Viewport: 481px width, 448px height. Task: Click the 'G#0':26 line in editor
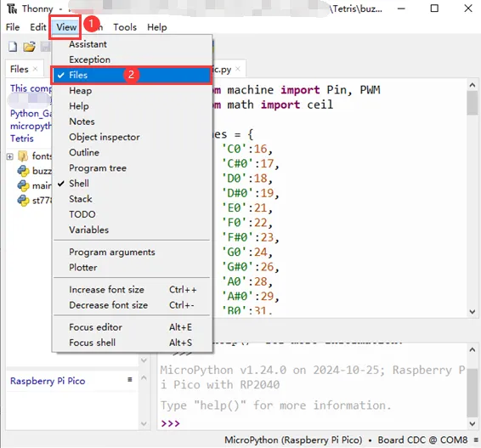pyautogui.click(x=251, y=267)
